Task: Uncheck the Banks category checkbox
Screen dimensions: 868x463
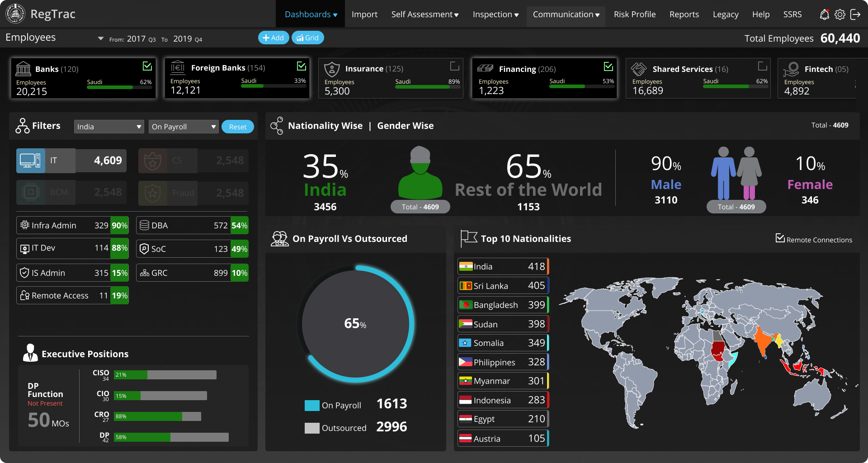Action: [147, 66]
